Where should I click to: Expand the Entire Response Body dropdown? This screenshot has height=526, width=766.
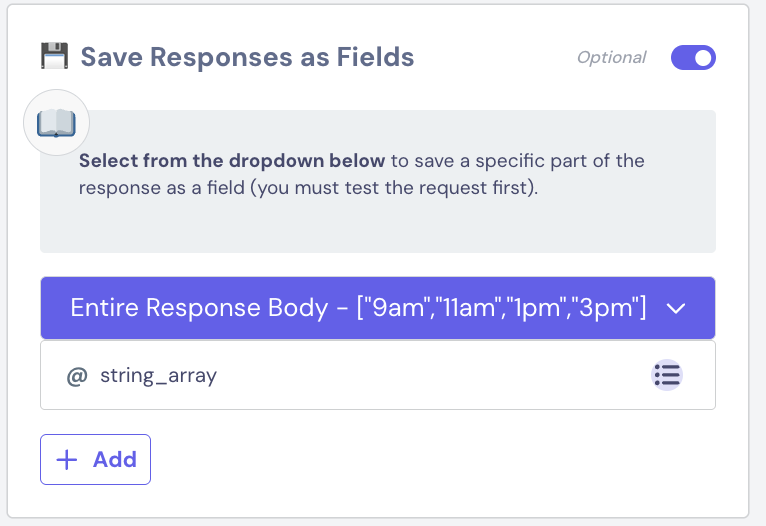377,308
